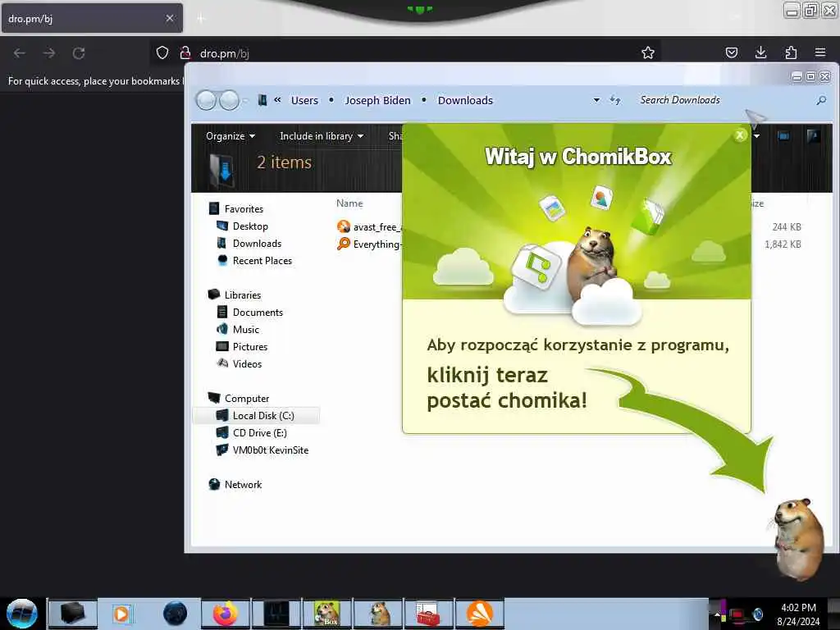Open the red toolbox taskbar icon
The width and height of the screenshot is (840, 630).
point(428,614)
